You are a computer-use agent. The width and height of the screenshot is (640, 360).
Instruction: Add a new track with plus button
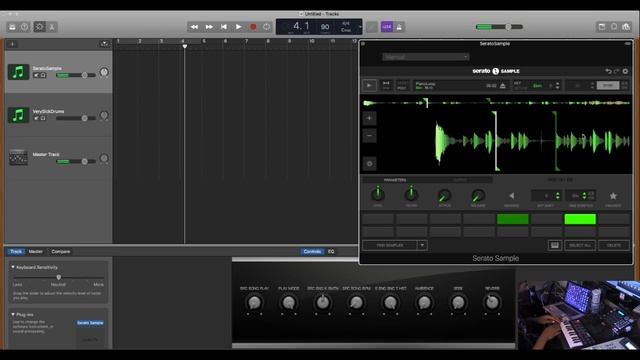coord(12,44)
